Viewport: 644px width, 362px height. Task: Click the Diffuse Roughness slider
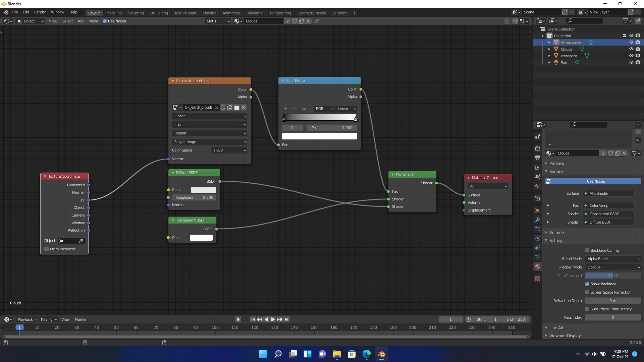(x=194, y=197)
